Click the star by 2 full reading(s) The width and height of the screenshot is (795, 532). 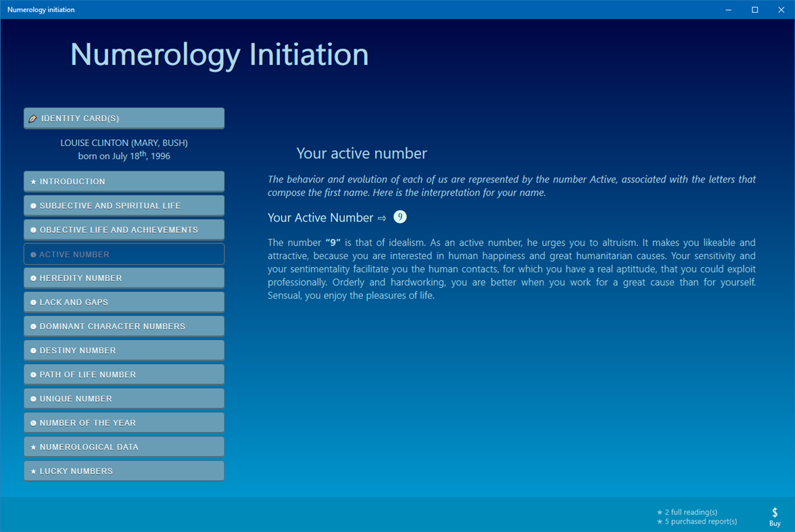point(659,512)
